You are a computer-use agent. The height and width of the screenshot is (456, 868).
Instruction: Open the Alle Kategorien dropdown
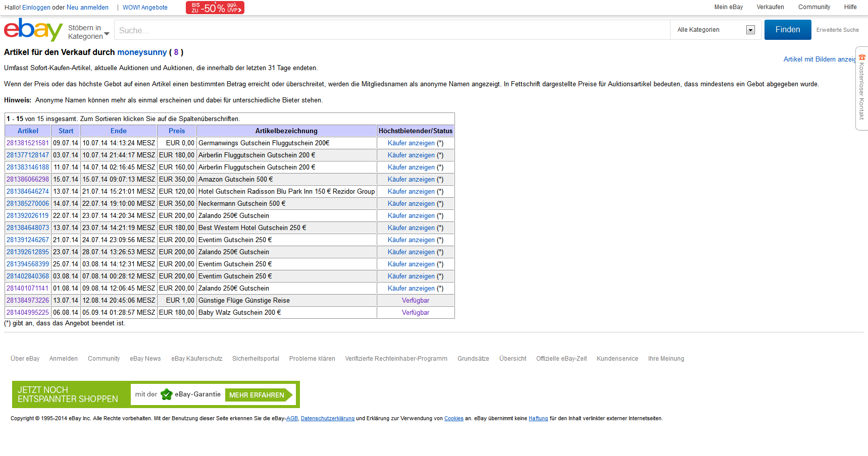(x=716, y=30)
